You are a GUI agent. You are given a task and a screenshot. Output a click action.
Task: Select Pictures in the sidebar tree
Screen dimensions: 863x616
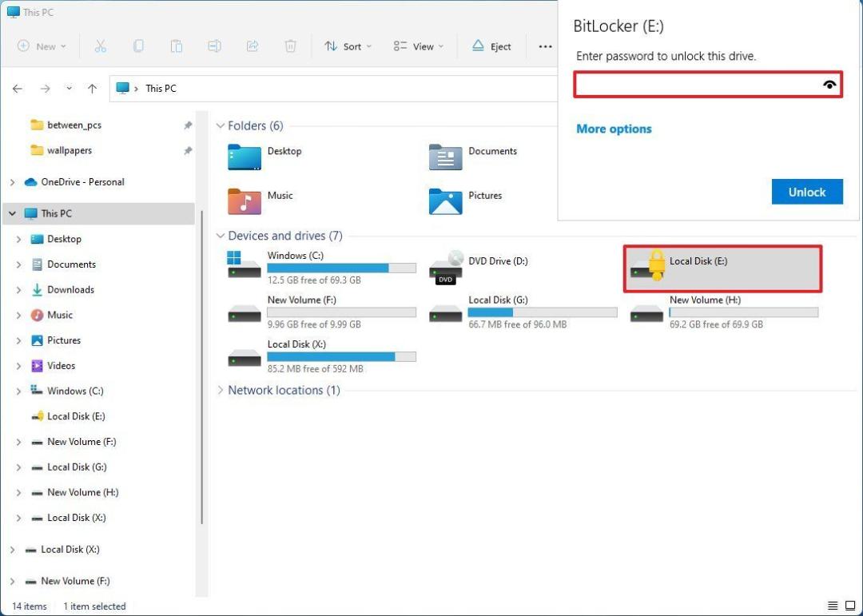64,340
